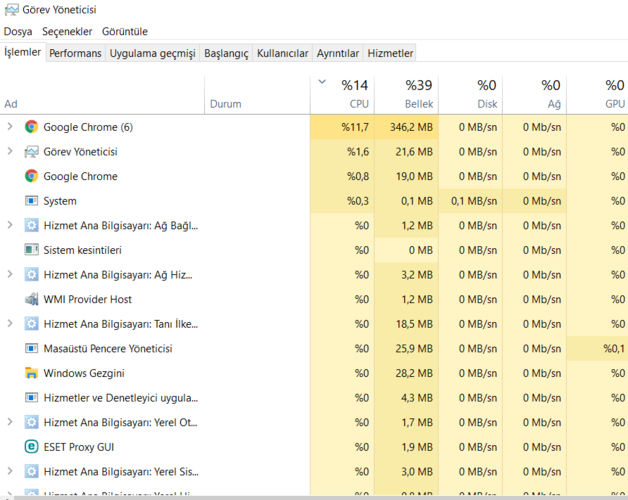Screen dimensions: 628x500
Task: Click the System process icon
Action: click(x=32, y=201)
